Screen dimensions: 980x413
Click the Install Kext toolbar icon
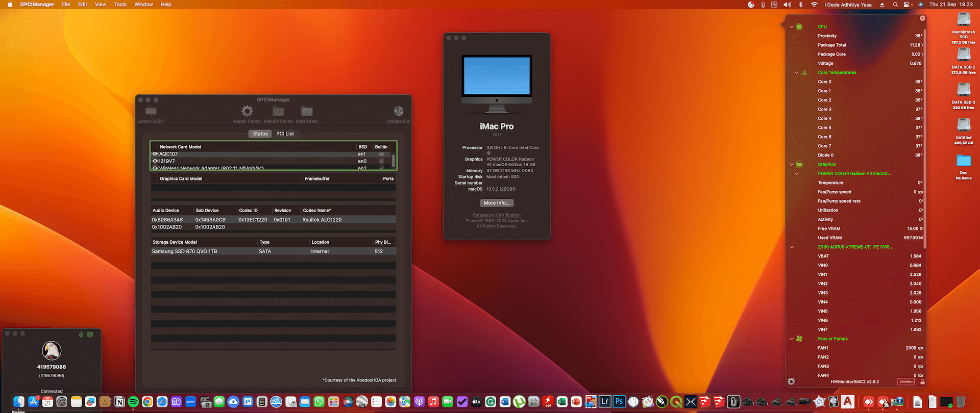(x=307, y=111)
